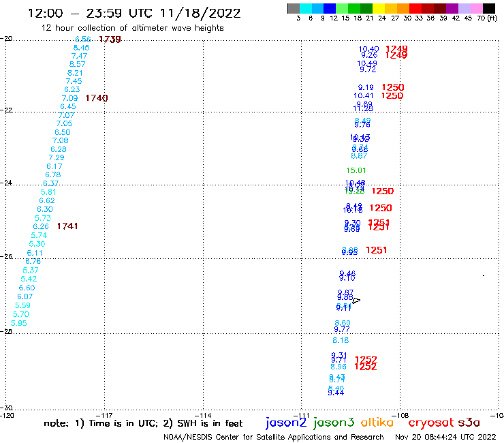Click the -108 longitude axis label
504x443 pixels.
(400, 415)
